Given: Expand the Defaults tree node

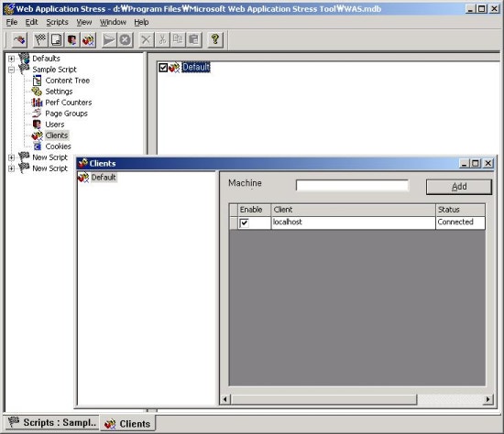Looking at the screenshot, I should [11, 59].
